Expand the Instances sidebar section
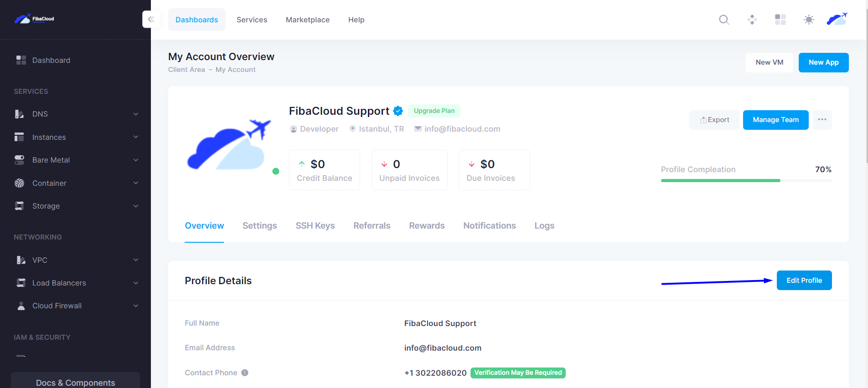The height and width of the screenshot is (388, 868). coord(75,137)
